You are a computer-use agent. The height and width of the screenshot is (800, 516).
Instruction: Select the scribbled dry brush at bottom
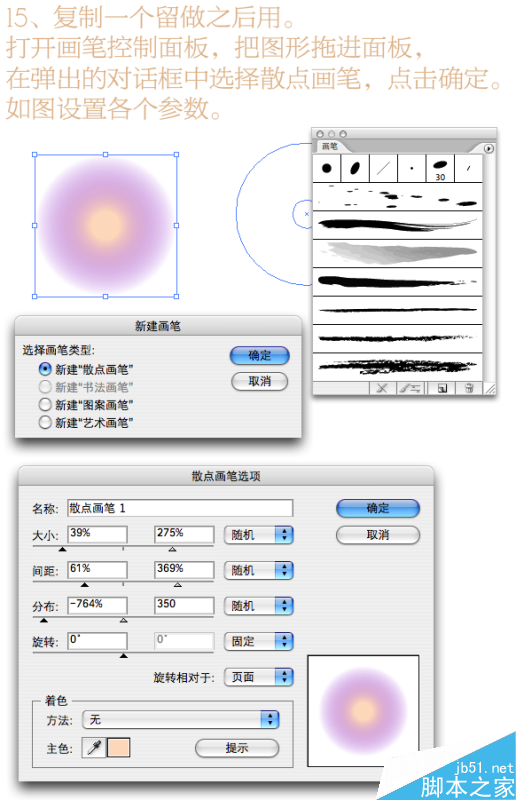tap(398, 366)
